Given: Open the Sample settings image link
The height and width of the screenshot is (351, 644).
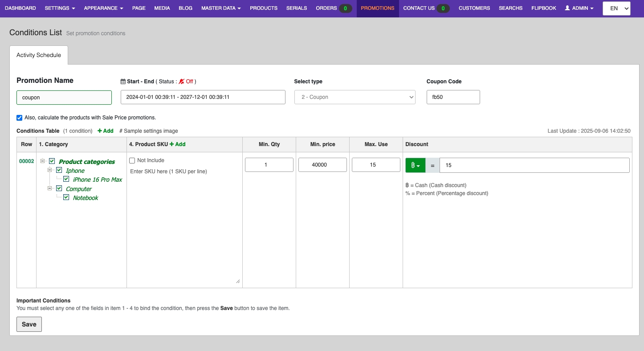Looking at the screenshot, I should click(149, 131).
